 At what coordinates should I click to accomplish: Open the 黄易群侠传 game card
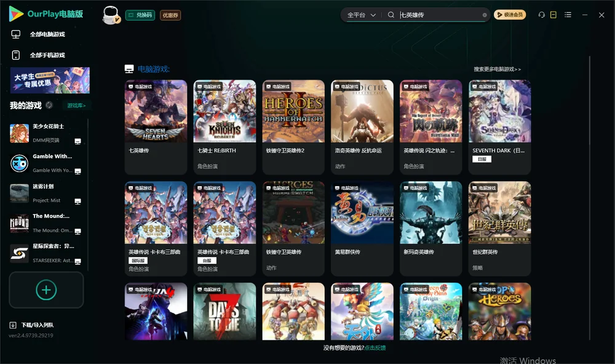pos(362,228)
